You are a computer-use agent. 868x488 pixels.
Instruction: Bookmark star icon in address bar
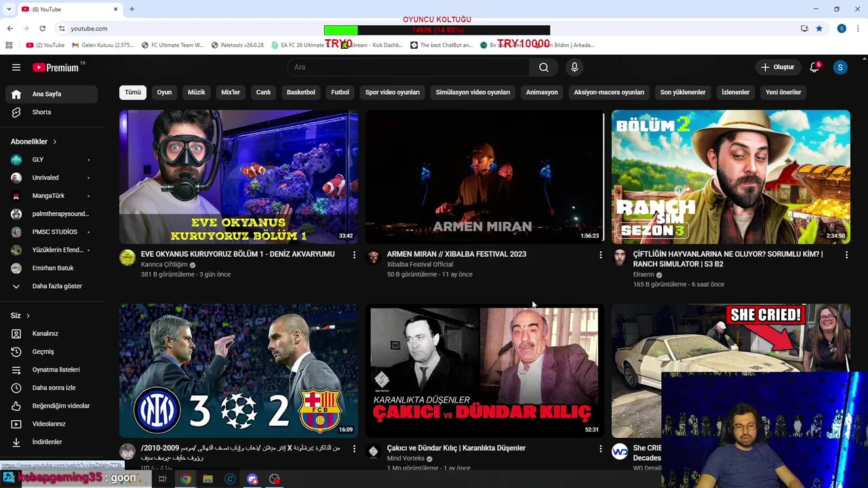pyautogui.click(x=819, y=28)
